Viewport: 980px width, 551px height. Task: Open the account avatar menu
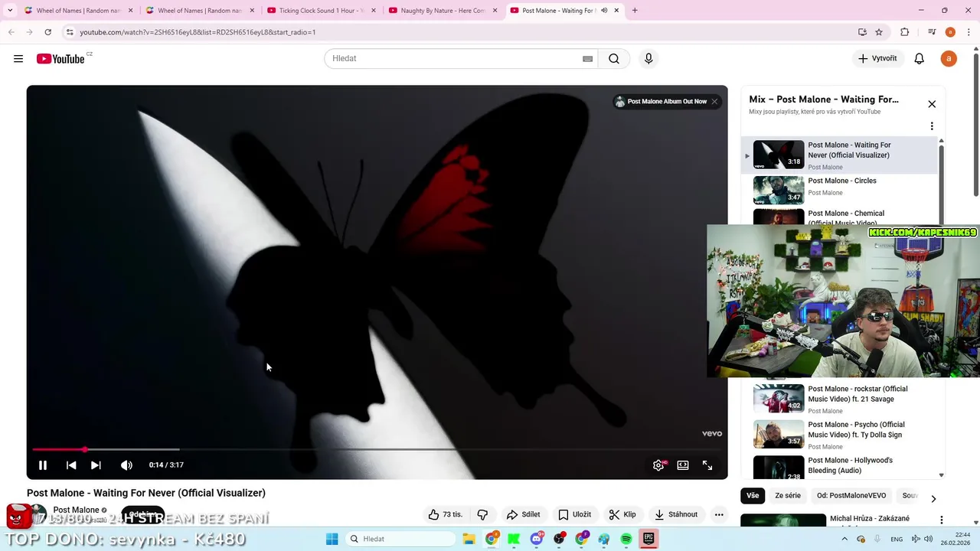949,59
